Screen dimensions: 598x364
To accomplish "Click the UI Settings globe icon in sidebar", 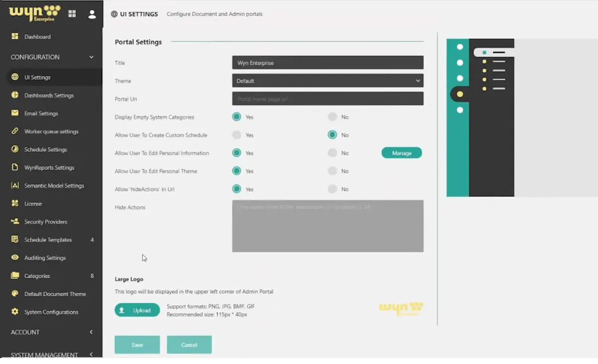I will (15, 77).
